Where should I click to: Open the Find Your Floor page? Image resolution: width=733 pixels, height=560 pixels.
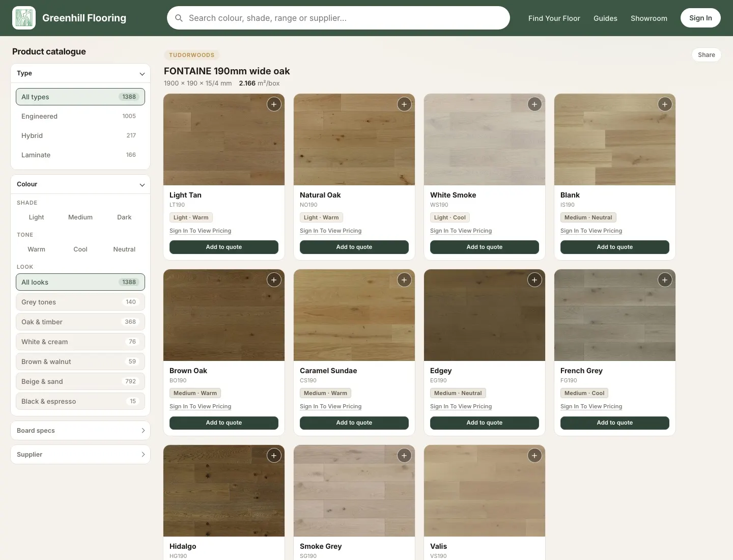click(554, 18)
